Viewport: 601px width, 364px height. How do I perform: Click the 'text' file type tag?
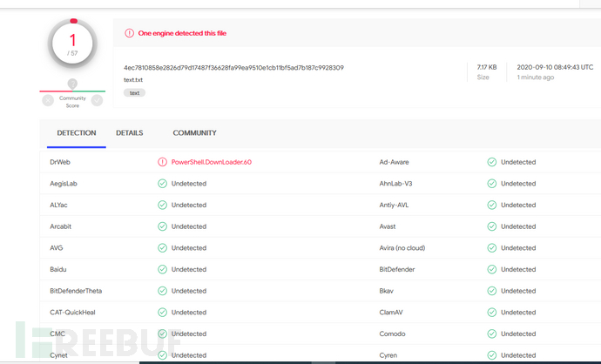click(x=134, y=92)
